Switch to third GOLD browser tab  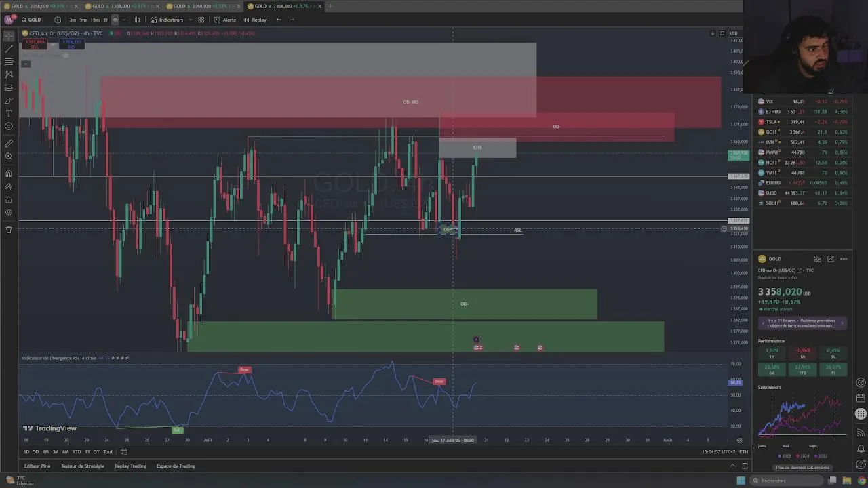203,6
